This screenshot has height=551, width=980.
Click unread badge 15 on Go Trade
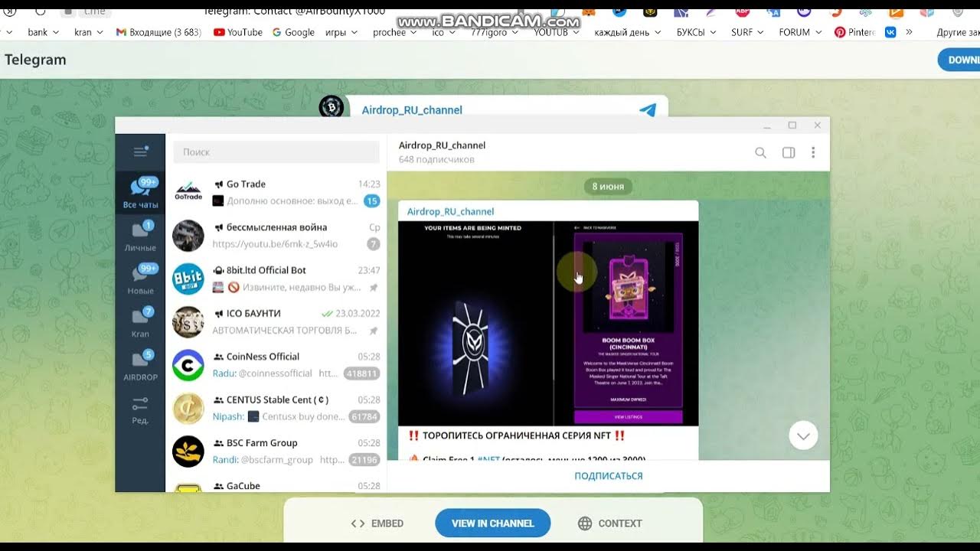371,201
